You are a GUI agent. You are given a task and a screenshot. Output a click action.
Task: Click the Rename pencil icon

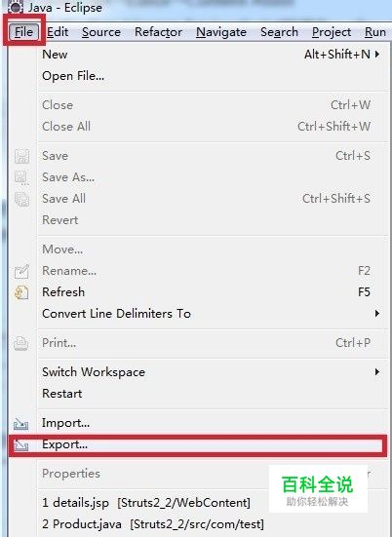coord(21,272)
